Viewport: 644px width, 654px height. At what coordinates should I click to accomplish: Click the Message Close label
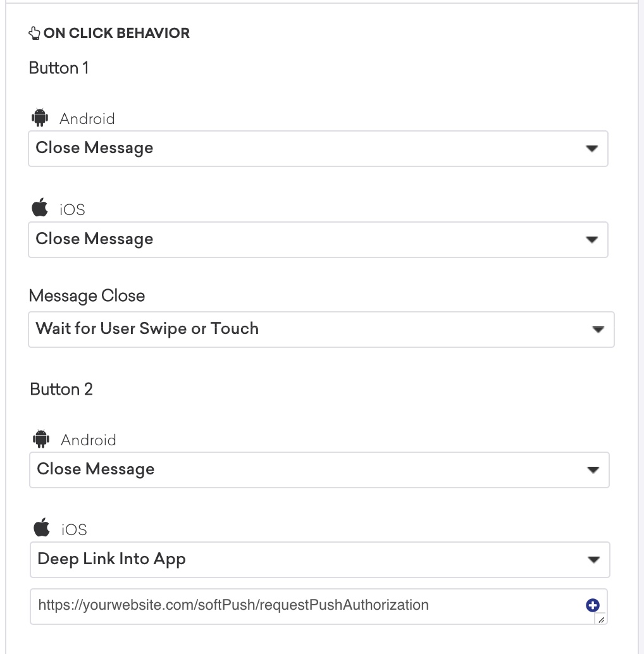coord(87,296)
